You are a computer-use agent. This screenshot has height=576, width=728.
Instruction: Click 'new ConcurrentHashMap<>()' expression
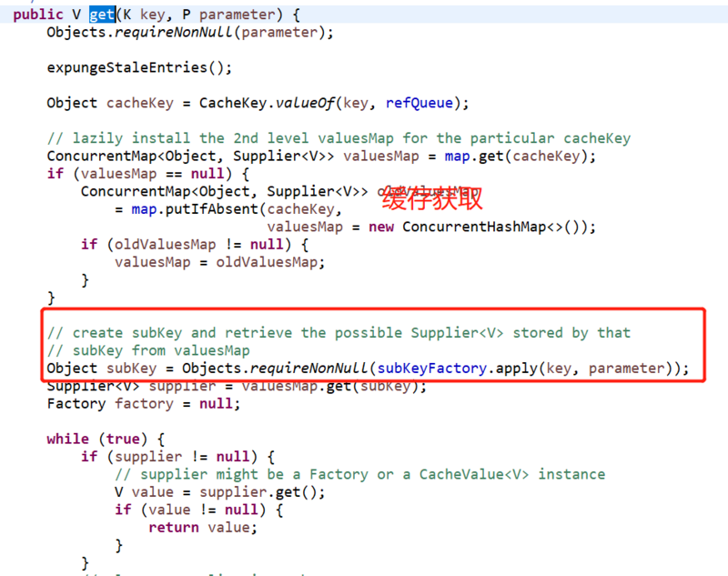pyautogui.click(x=477, y=227)
